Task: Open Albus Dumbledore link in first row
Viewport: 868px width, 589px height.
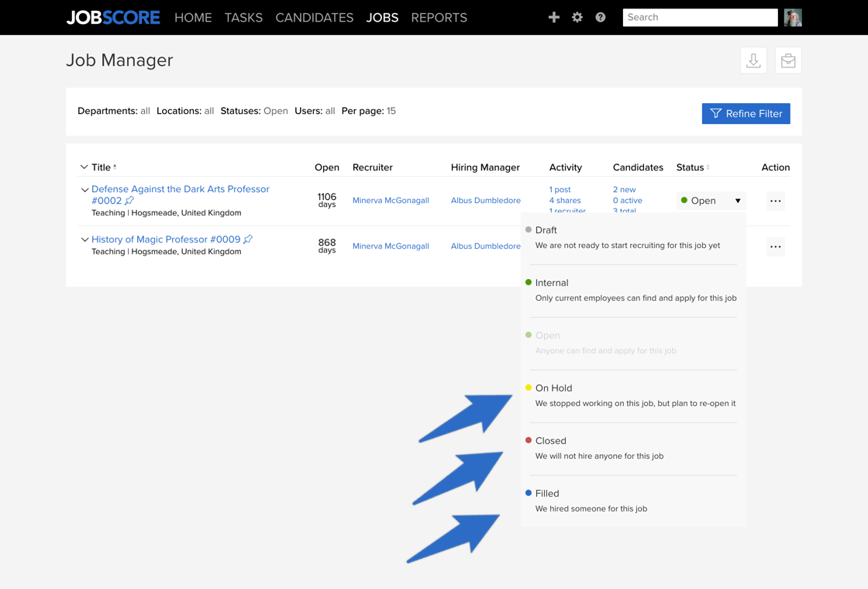Action: point(485,201)
